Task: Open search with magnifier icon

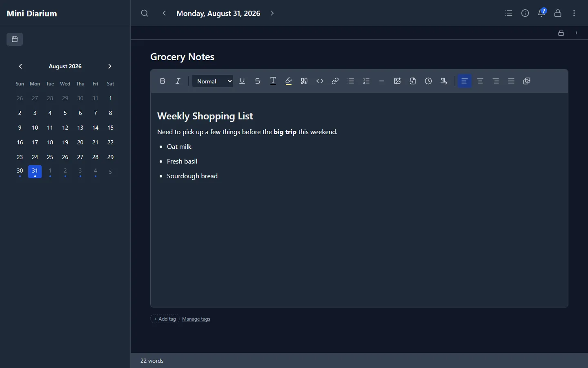Action: point(145,13)
